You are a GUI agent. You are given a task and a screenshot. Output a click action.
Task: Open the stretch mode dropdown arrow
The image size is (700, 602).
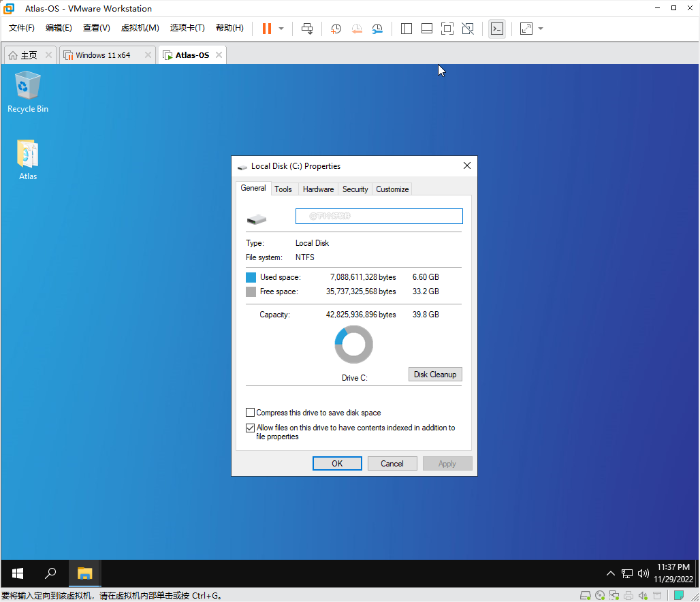541,29
